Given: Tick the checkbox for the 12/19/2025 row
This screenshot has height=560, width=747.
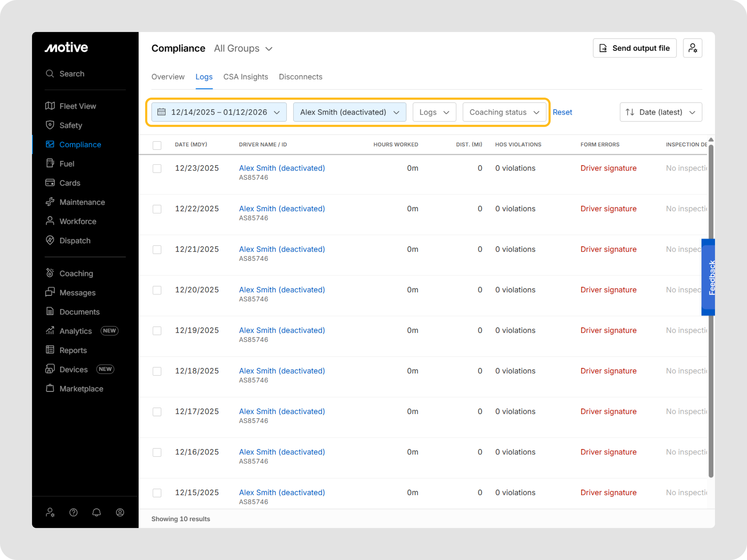Looking at the screenshot, I should point(157,330).
